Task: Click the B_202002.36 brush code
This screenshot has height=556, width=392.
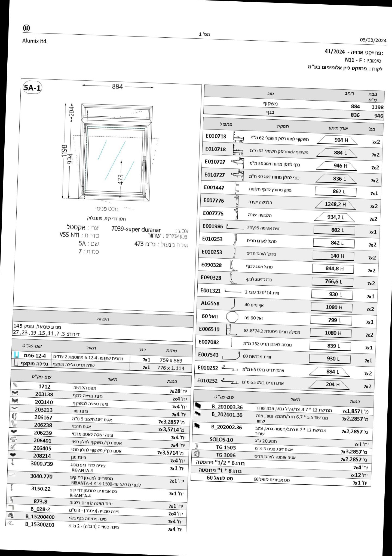Action: pos(226,427)
